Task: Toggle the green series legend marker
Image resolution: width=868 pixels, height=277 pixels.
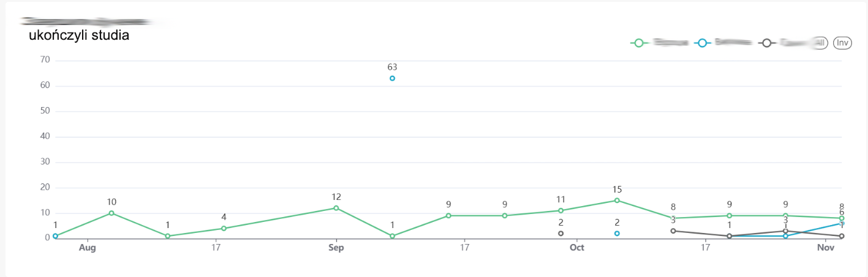Action: pos(638,43)
